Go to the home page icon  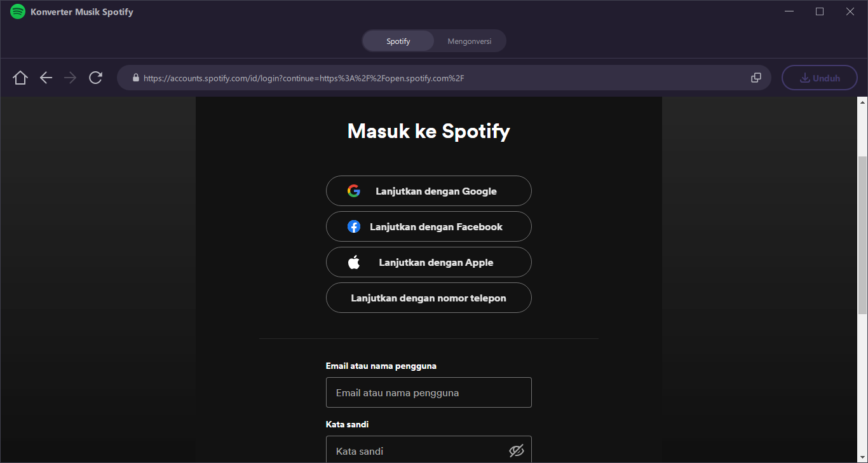[x=20, y=78]
